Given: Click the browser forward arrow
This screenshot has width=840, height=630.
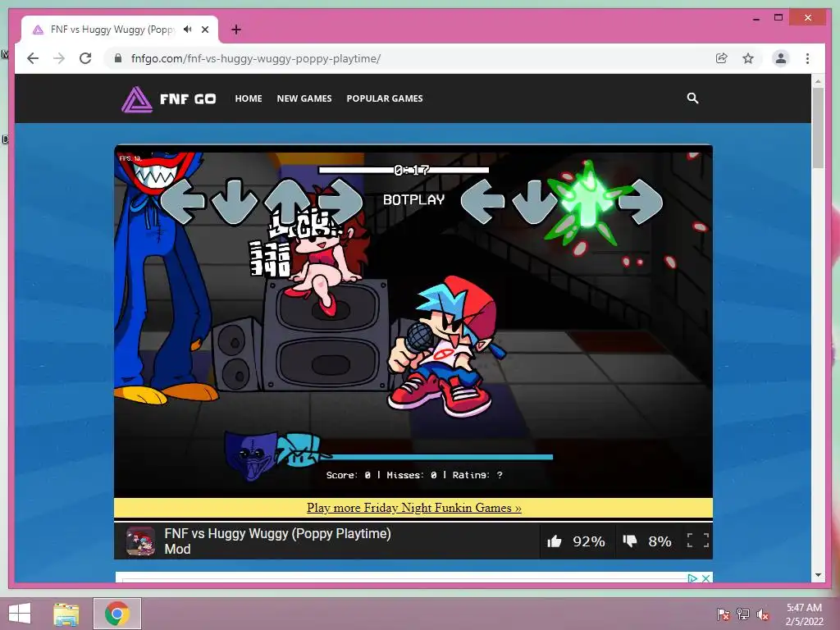Looking at the screenshot, I should pos(59,58).
